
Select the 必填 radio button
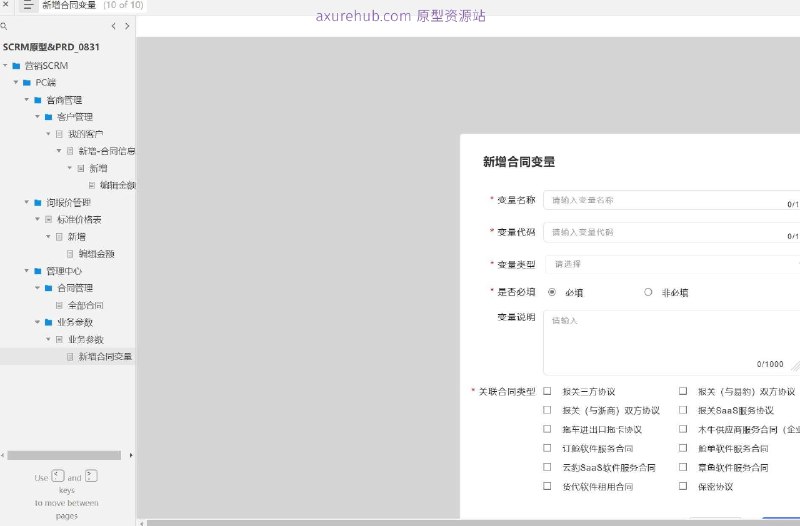click(552, 292)
